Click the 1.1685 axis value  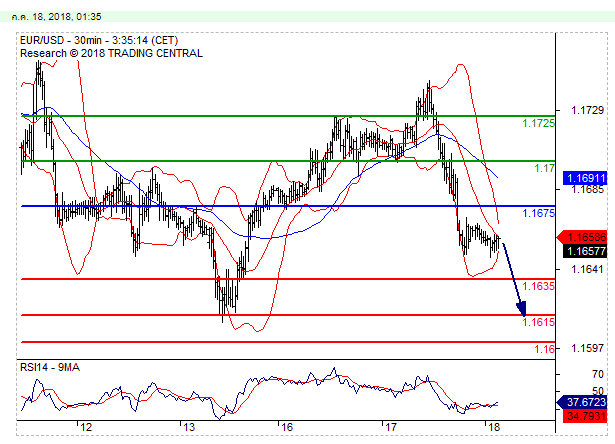click(x=587, y=190)
